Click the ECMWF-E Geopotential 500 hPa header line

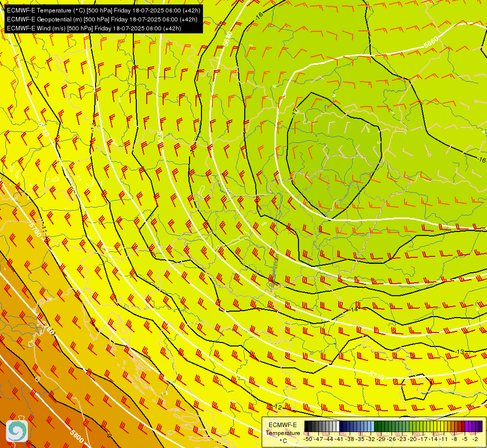pos(102,19)
